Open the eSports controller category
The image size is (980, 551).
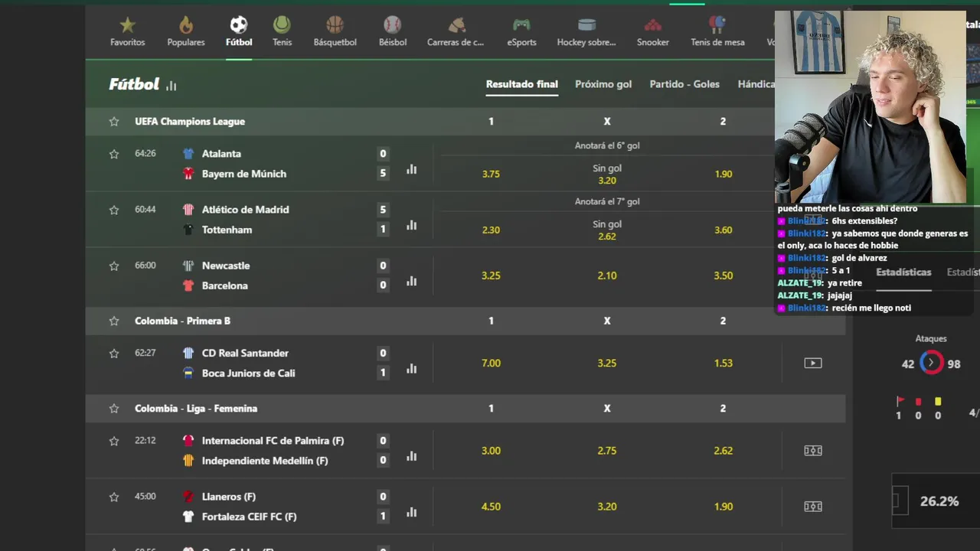(x=521, y=31)
